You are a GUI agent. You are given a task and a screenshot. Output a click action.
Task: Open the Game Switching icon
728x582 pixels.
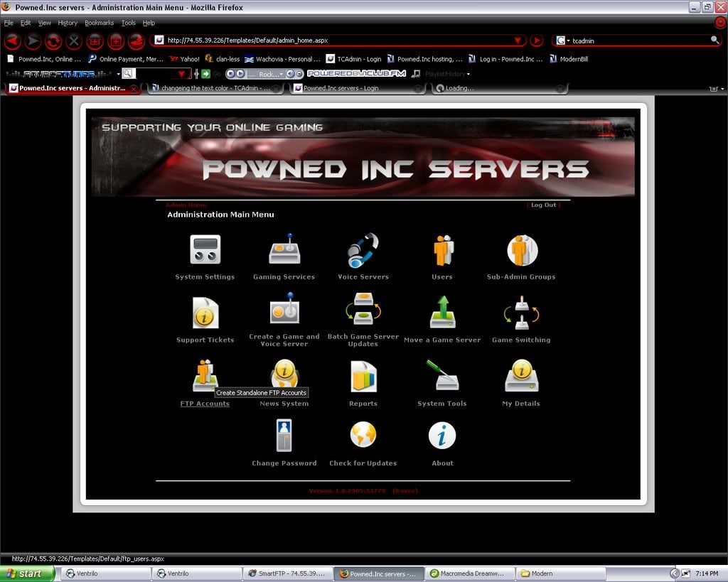[521, 313]
